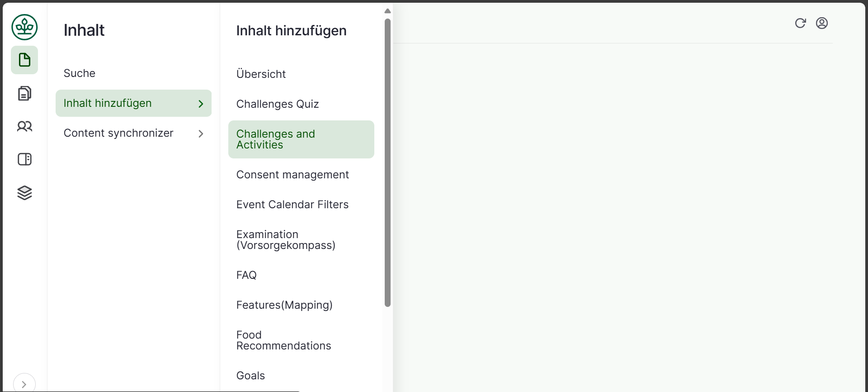Click the green plant logo icon
Viewport: 868px width, 392px height.
point(24,27)
